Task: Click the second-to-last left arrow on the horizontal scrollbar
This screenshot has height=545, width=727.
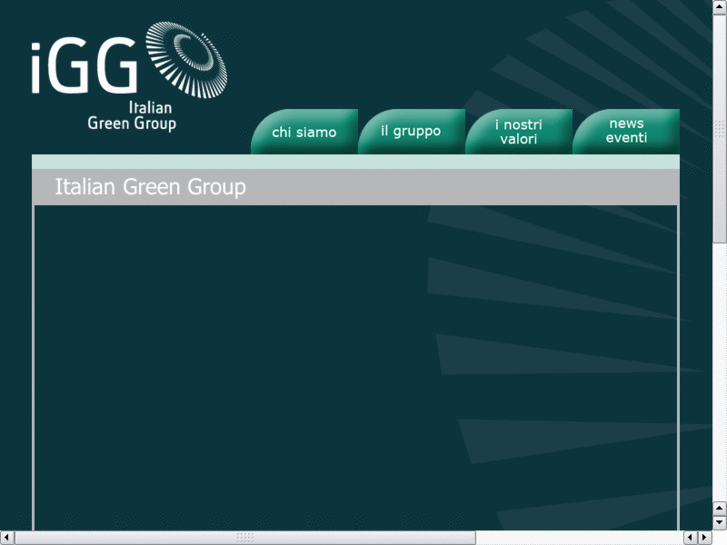Action: (x=691, y=538)
